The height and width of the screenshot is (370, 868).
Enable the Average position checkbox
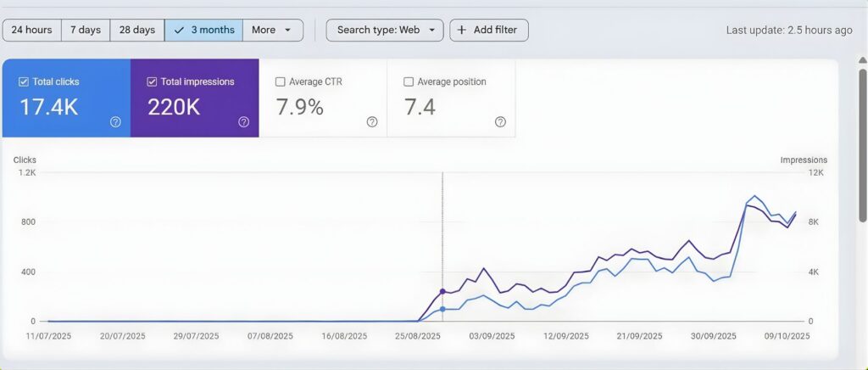pos(409,82)
